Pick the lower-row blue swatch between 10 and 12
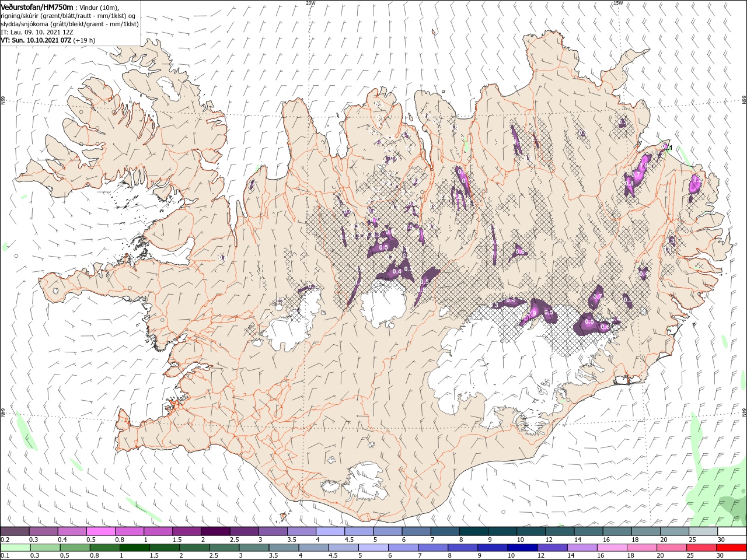 tap(523, 548)
